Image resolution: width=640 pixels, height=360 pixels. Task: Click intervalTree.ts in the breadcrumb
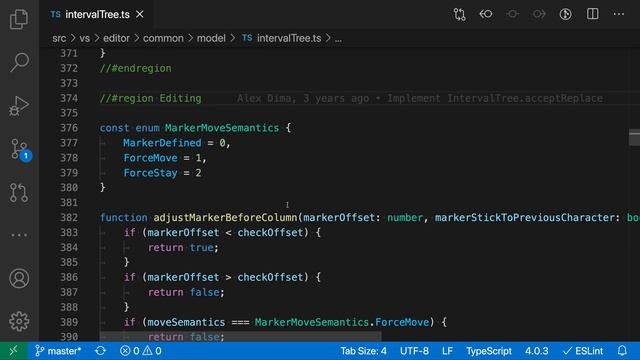(289, 38)
